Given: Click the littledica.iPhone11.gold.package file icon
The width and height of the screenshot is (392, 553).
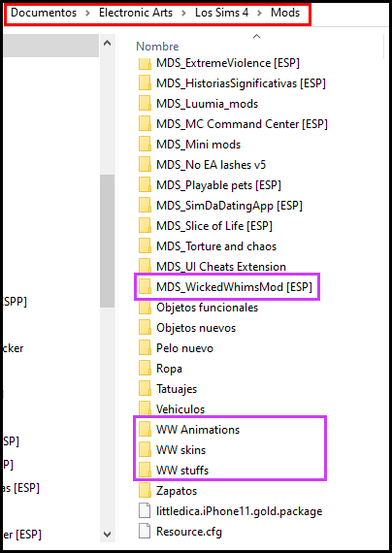Looking at the screenshot, I should tap(145, 511).
